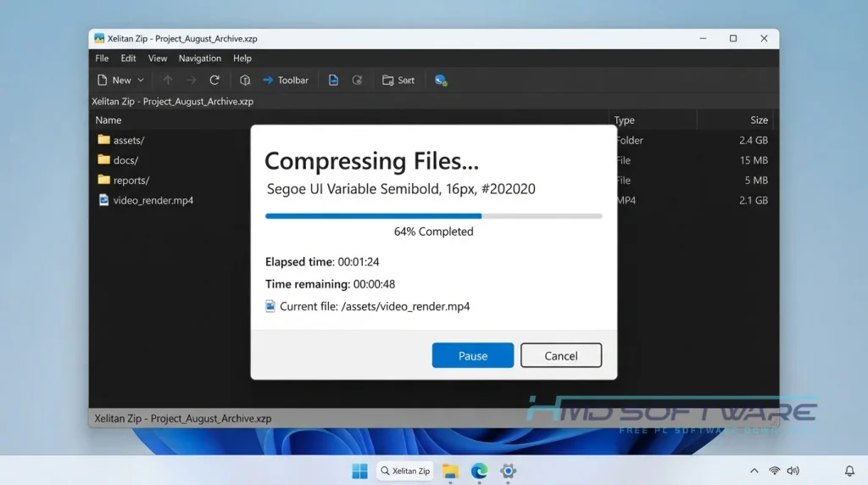
Task: Open the View menu
Action: 157,59
